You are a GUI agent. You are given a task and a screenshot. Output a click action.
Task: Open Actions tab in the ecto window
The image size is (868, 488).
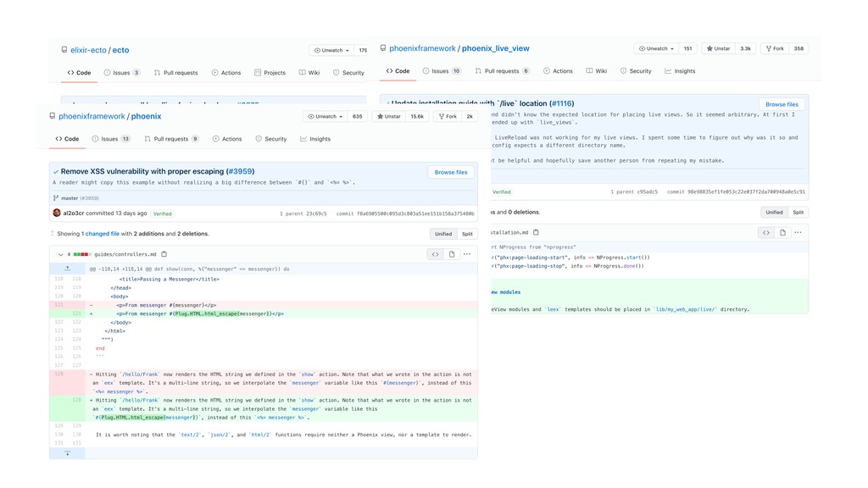click(x=225, y=73)
